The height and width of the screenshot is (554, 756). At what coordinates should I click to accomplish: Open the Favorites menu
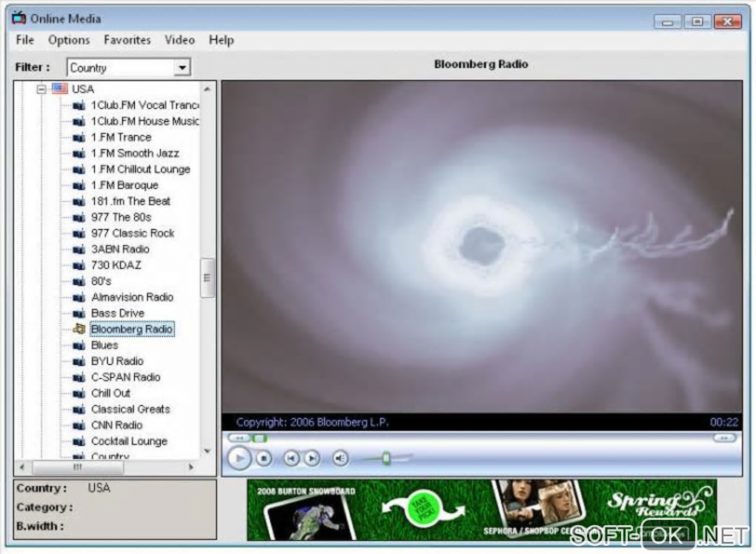point(127,40)
